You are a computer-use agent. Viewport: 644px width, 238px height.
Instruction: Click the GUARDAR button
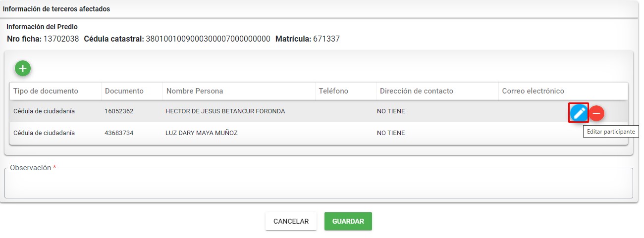click(348, 221)
